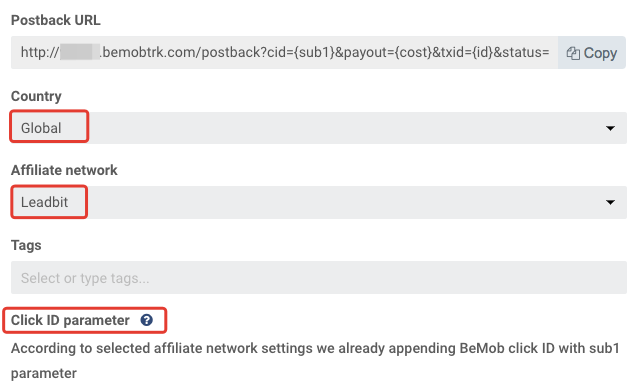Image resolution: width=640 pixels, height=385 pixels.
Task: Click the 'Select or type tags...' placeholder
Action: point(85,278)
